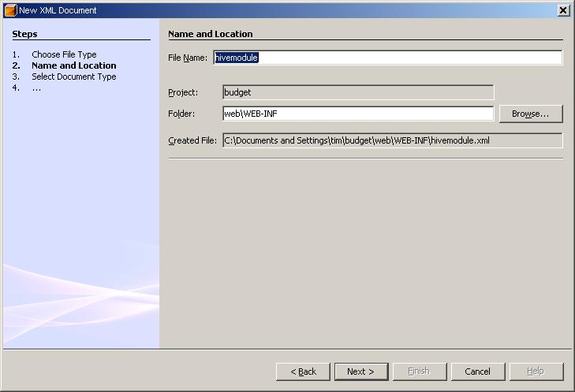Select step 'Select Document Type' text
575x392 pixels.
click(73, 77)
